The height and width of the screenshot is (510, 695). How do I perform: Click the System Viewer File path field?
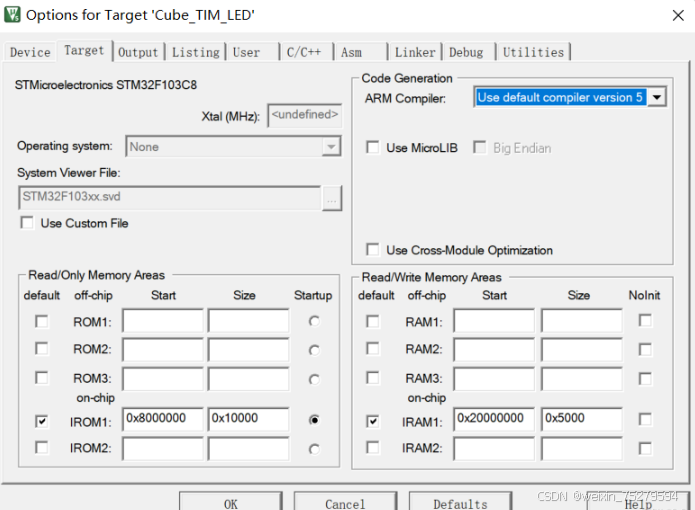coord(170,198)
